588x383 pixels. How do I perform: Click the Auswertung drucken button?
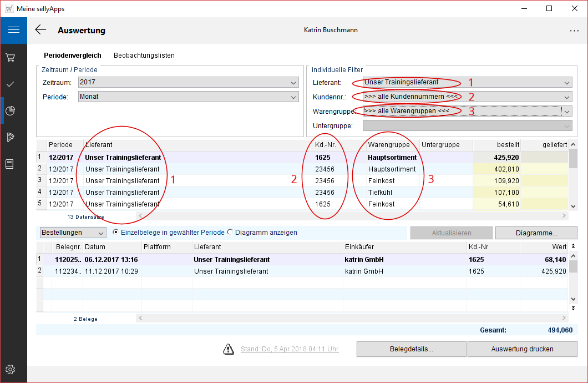522,349
